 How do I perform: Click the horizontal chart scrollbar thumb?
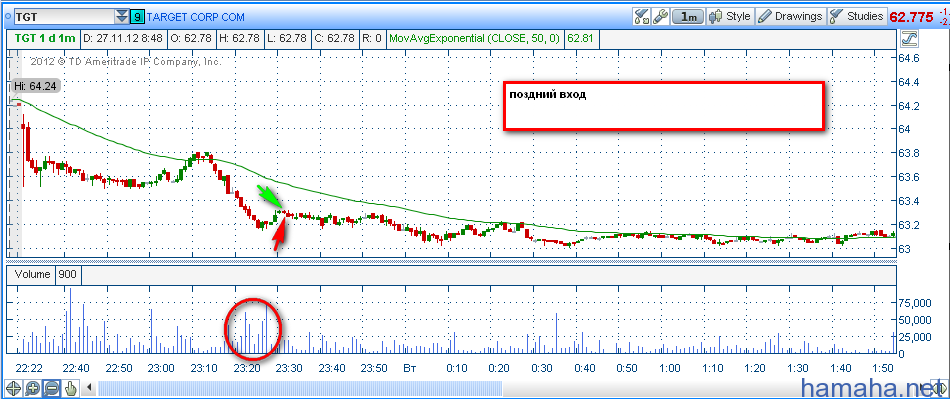point(301,387)
